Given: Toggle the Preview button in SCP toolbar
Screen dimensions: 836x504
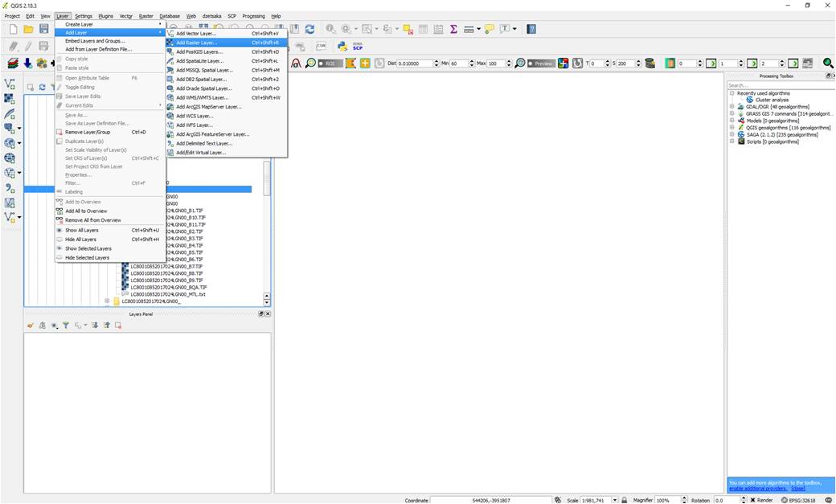Looking at the screenshot, I should click(543, 64).
